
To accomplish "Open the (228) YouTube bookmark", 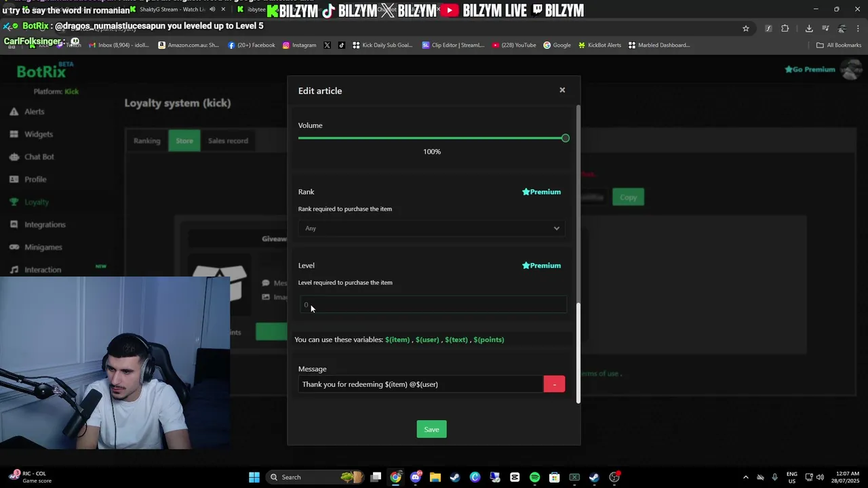I will (514, 45).
